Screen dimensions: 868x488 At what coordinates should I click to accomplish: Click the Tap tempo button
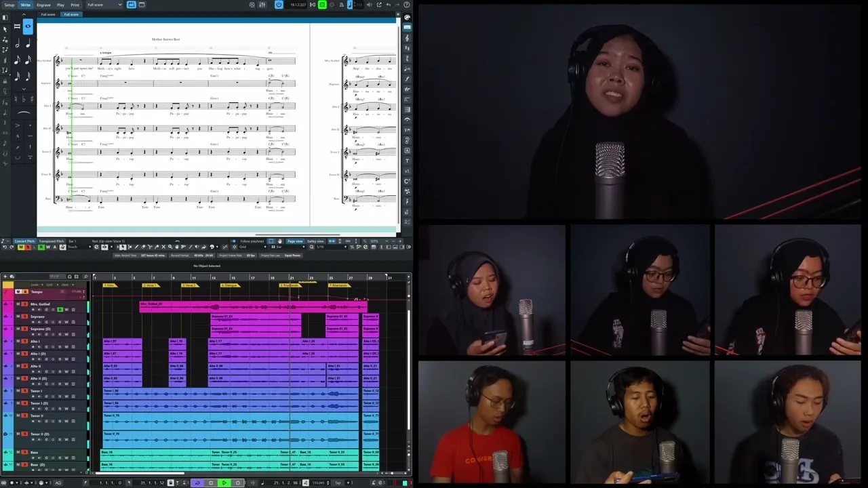(x=338, y=483)
